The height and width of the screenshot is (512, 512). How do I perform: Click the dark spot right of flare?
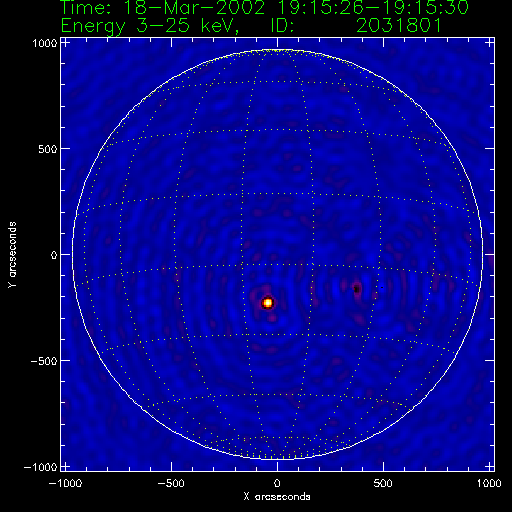point(356,289)
